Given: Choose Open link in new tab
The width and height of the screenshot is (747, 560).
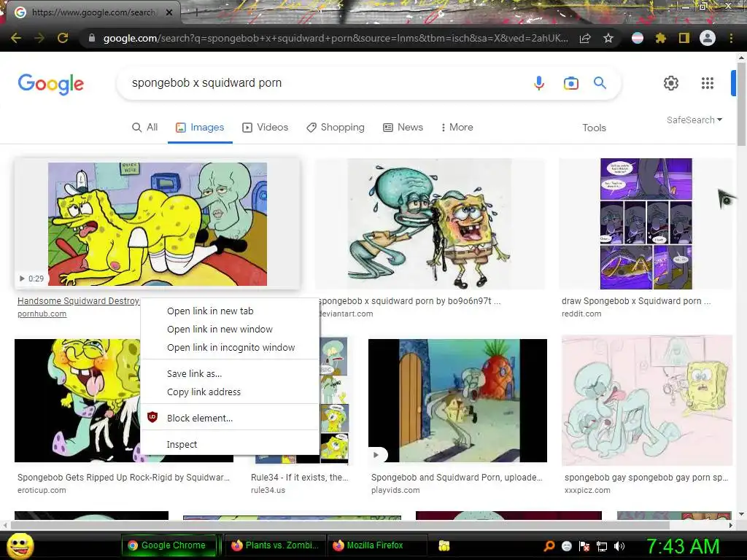Looking at the screenshot, I should coord(230,311).
